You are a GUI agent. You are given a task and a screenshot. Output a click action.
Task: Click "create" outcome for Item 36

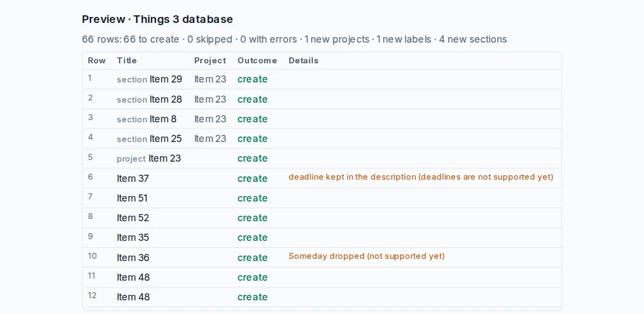pos(253,258)
